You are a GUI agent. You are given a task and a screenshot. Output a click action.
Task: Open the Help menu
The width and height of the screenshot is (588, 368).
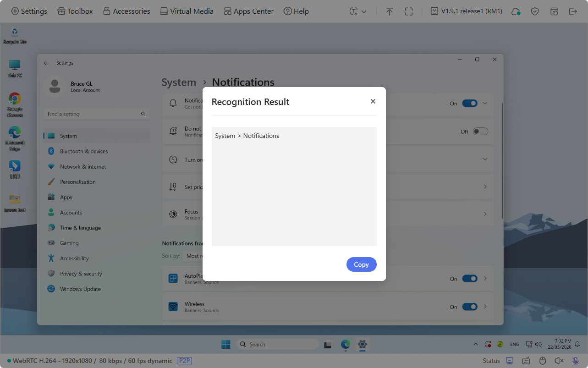(x=296, y=11)
